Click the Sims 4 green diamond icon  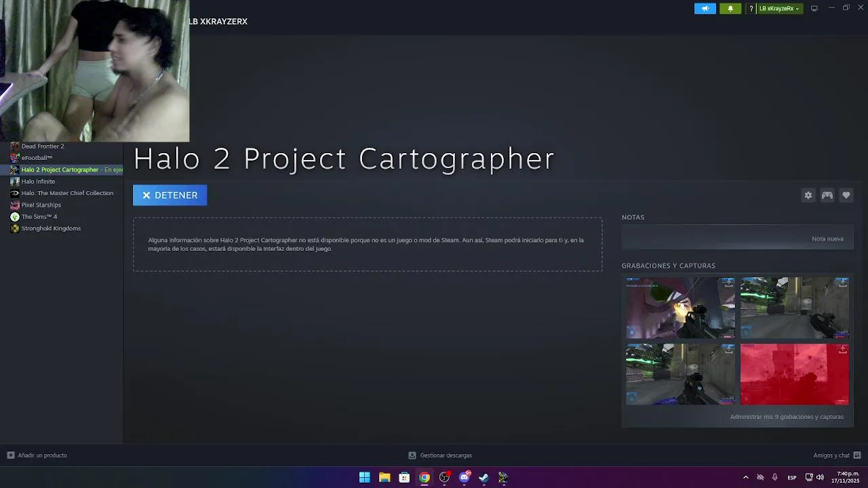coord(15,217)
